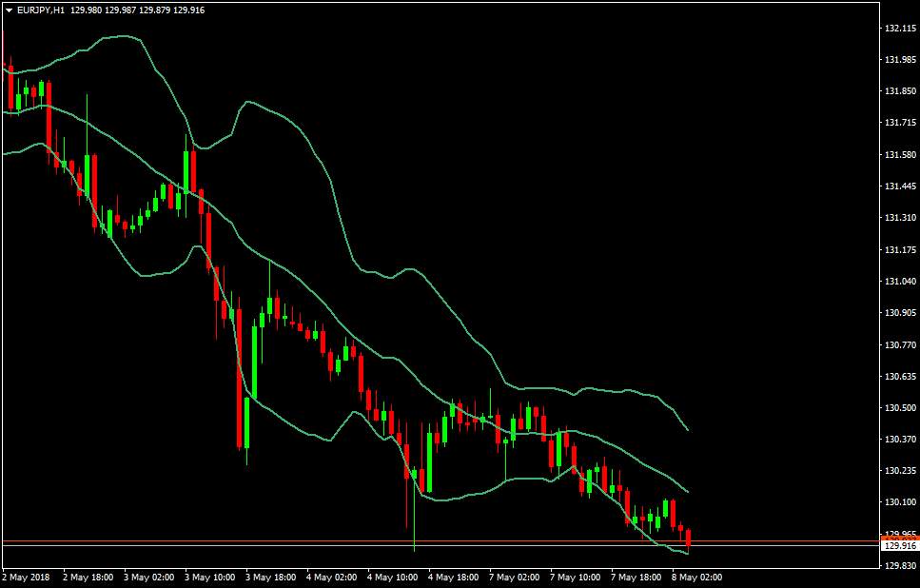Click the 129.980 open value in header
Viewport: 920px width, 588px height.
click(x=85, y=10)
